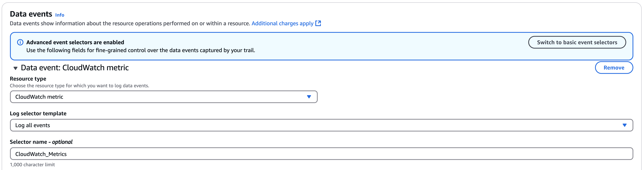Click the Data events section title
This screenshot has width=644, height=170.
coord(31,14)
